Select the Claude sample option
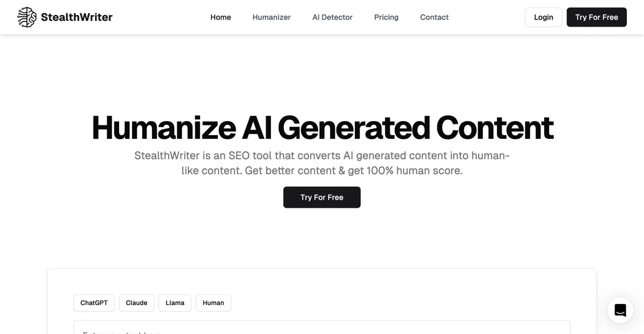Viewport: 644px width, 334px height. (x=136, y=303)
